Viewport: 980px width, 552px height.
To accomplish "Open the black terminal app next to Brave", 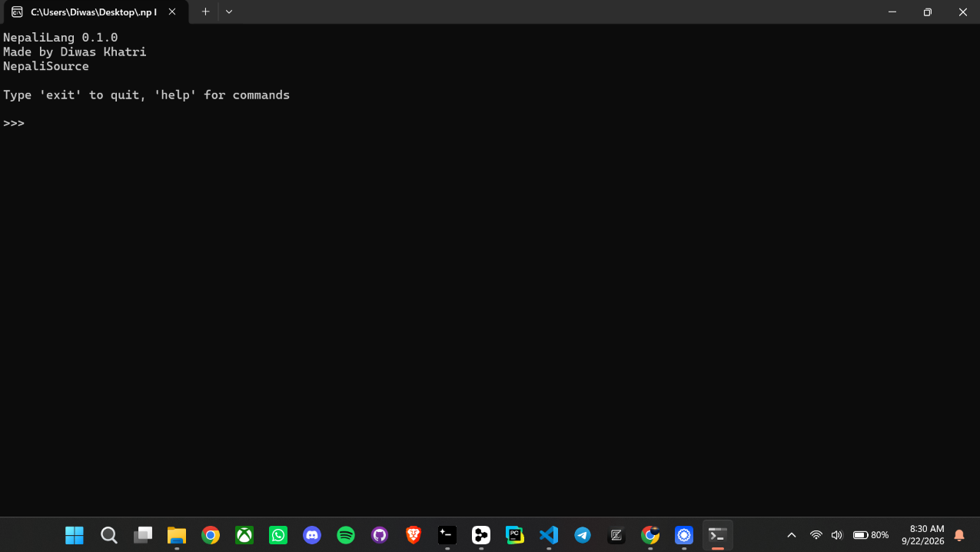I will pyautogui.click(x=447, y=535).
